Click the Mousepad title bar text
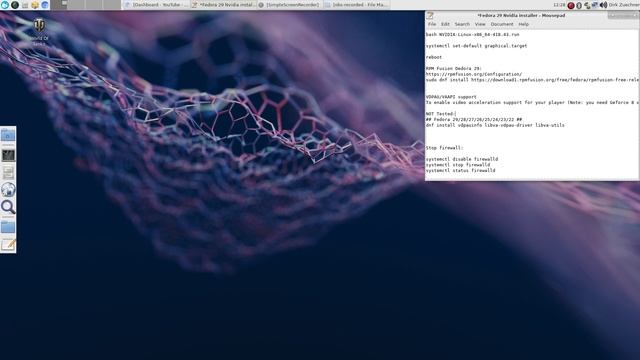This screenshot has height=360, width=640. (x=521, y=16)
